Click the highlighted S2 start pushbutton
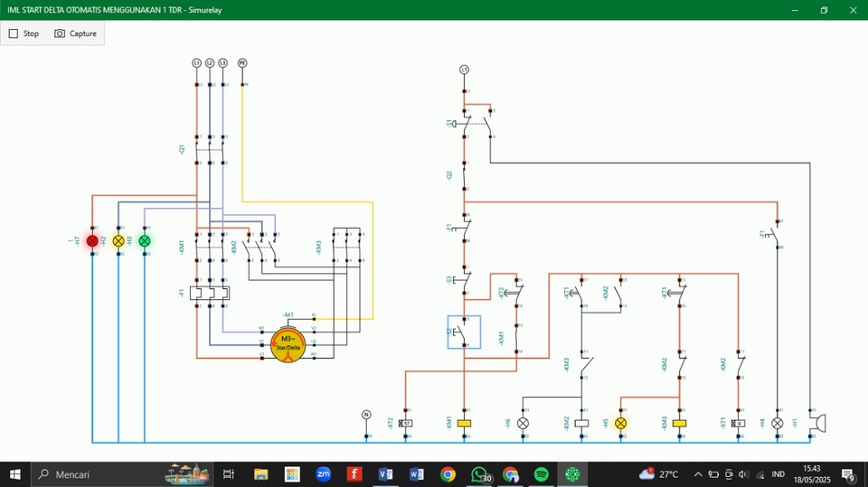868x487 pixels. (464, 332)
